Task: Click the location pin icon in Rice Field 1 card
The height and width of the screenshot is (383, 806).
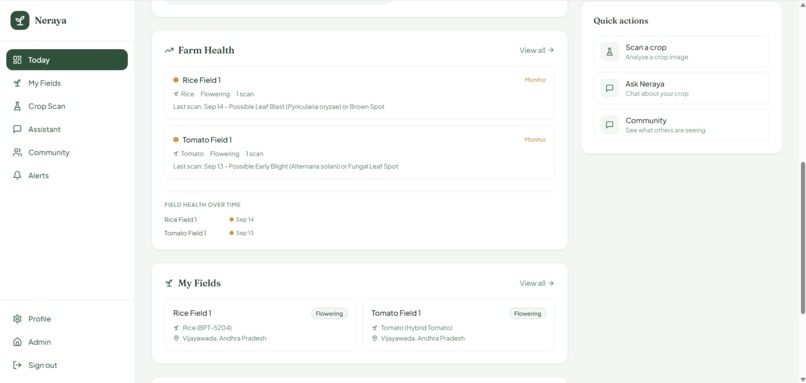Action: pos(176,338)
